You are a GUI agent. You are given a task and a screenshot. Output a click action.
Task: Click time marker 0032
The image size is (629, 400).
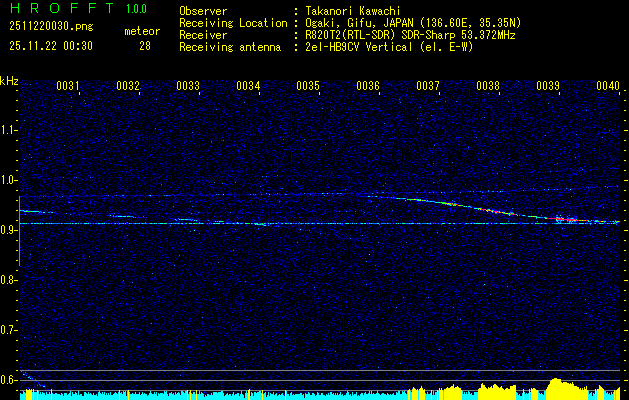[128, 86]
